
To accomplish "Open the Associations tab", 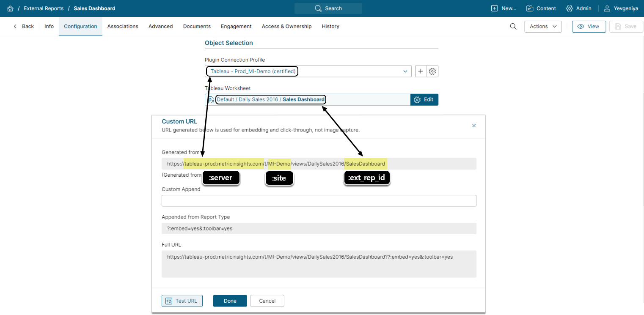I will (123, 26).
